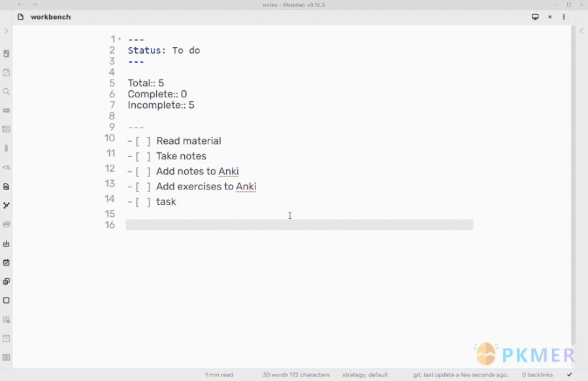Open search via the magnifier ribbon icon

click(x=7, y=91)
